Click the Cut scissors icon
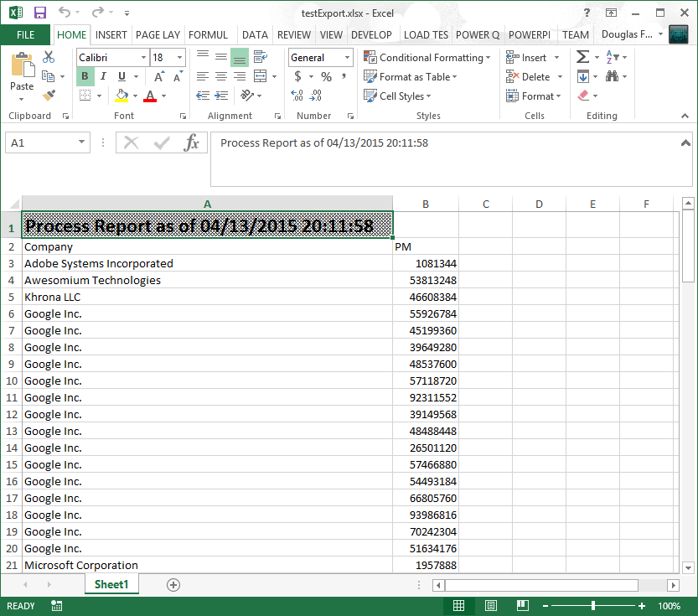 pos(49,57)
